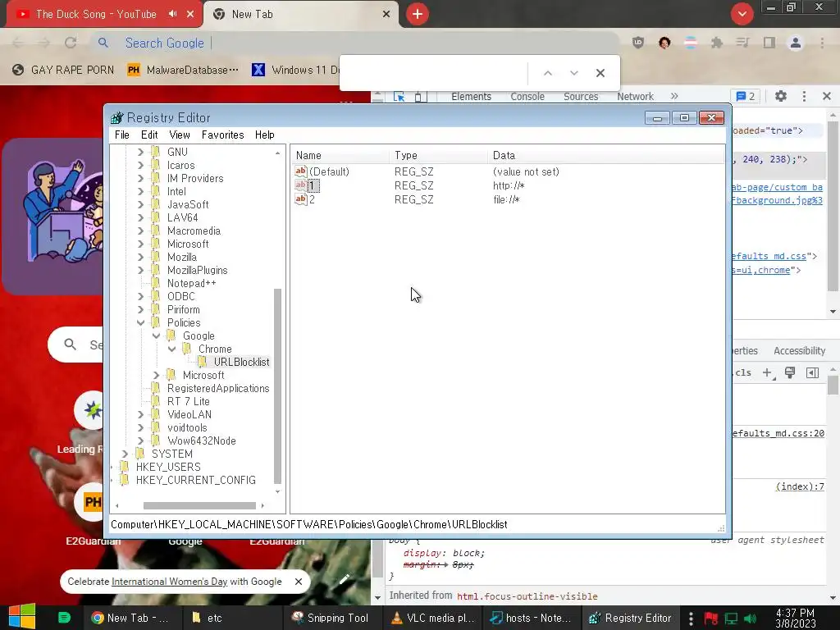
Task: Sort values by the Type column
Action: click(x=439, y=155)
